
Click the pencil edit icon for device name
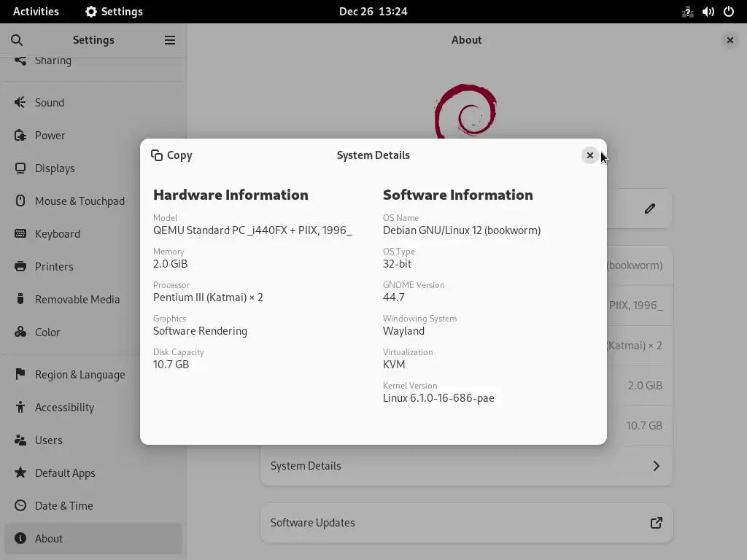tap(650, 209)
